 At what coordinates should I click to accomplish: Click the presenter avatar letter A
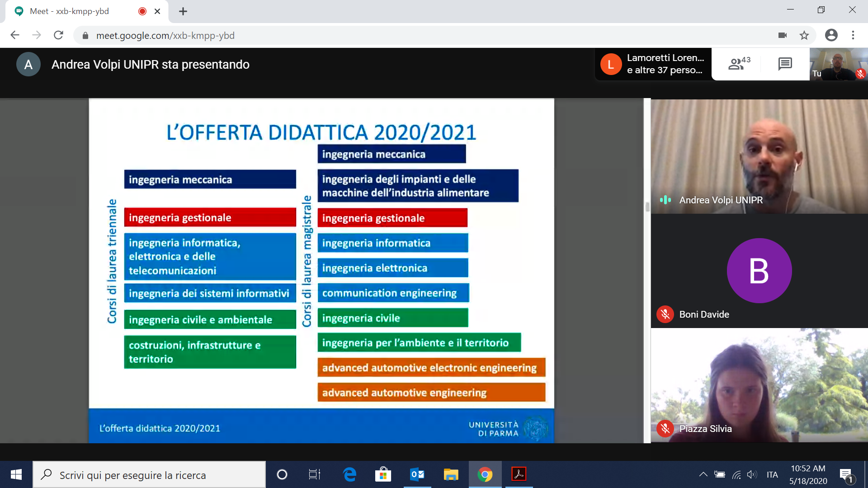click(x=28, y=64)
